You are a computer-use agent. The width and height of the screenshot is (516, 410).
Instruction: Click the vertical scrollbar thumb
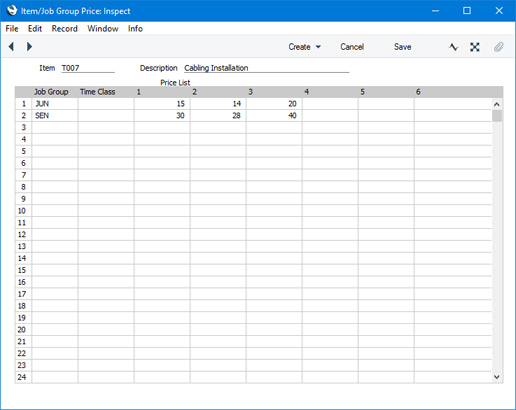[497, 116]
